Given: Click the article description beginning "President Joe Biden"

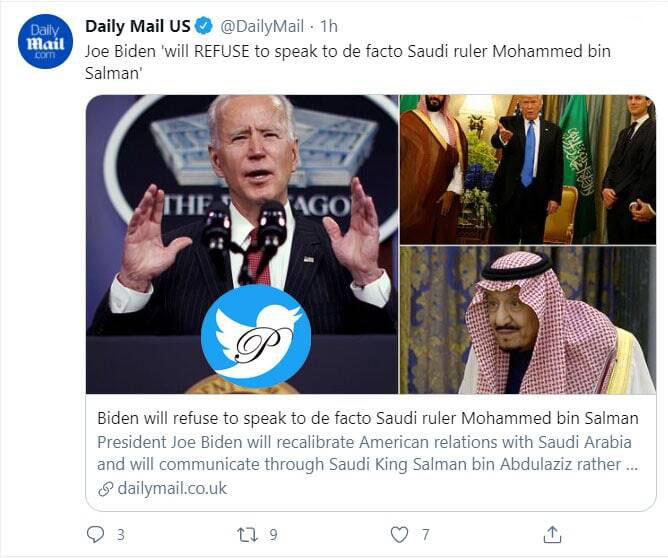Looking at the screenshot, I should tap(365, 453).
